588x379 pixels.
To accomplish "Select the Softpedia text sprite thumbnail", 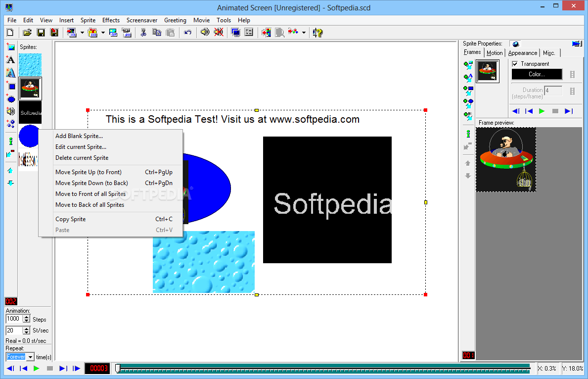I will click(x=30, y=112).
